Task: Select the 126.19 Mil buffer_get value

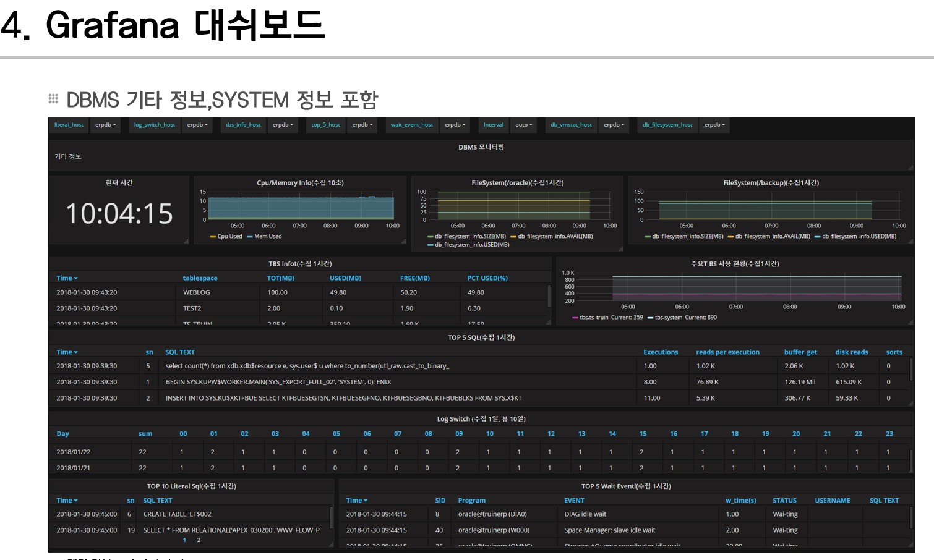Action: (800, 382)
